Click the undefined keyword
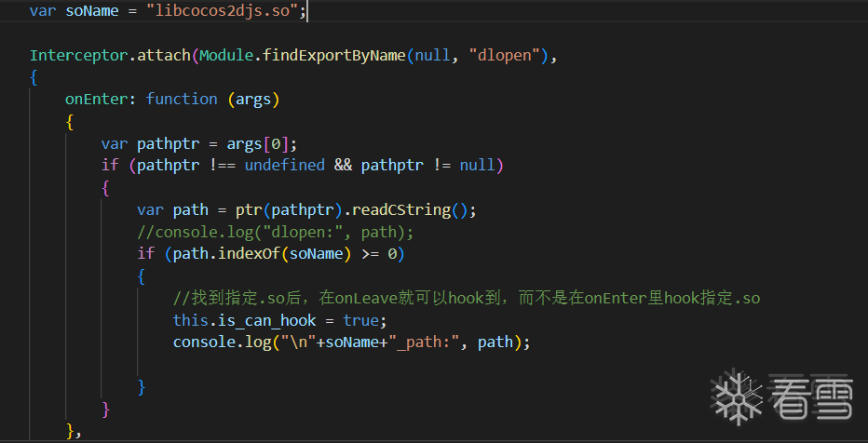 click(x=285, y=166)
